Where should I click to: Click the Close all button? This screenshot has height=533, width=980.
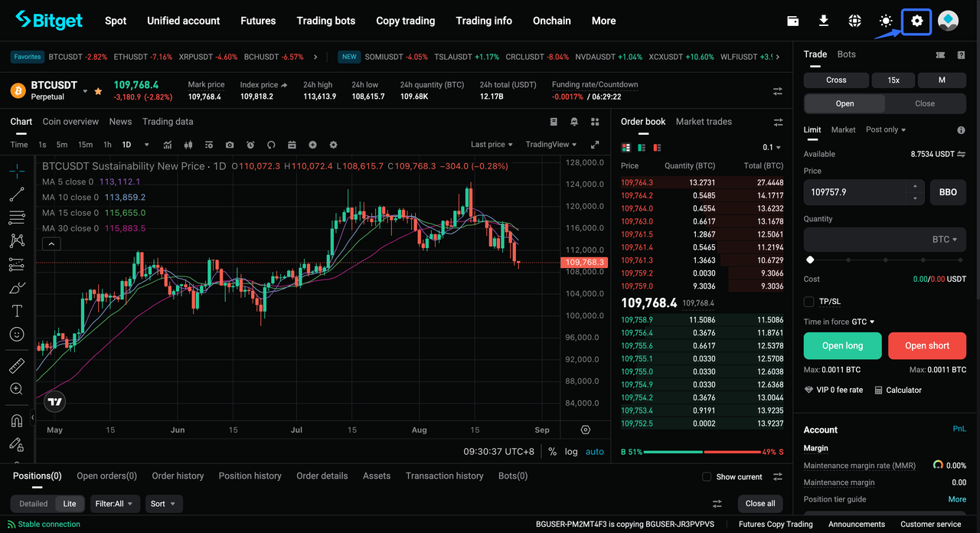pos(760,504)
